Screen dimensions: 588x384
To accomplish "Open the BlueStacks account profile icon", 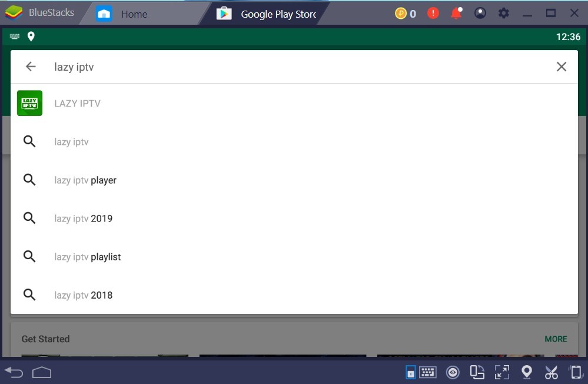I will pyautogui.click(x=480, y=13).
